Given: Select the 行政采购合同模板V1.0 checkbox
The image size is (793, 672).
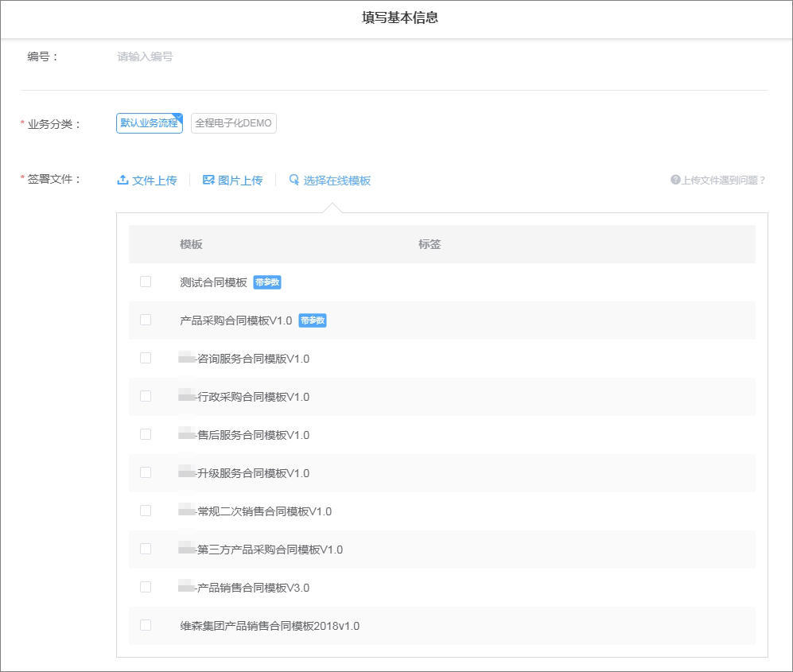Looking at the screenshot, I should tap(146, 396).
